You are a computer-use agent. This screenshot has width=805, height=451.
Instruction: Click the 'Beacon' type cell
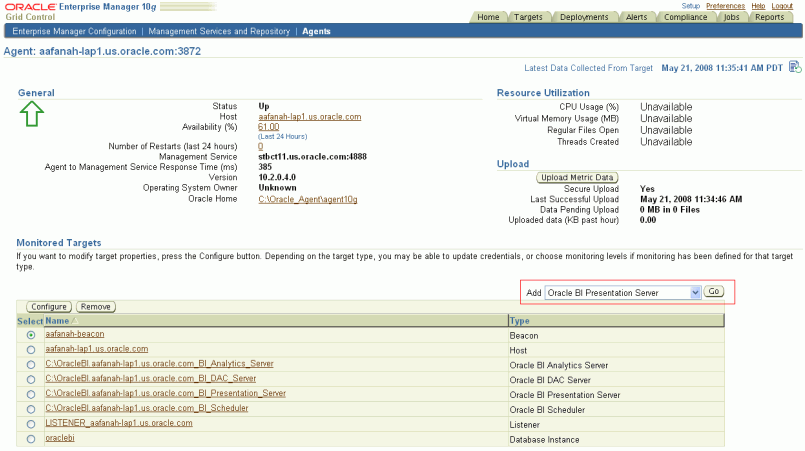tap(524, 335)
